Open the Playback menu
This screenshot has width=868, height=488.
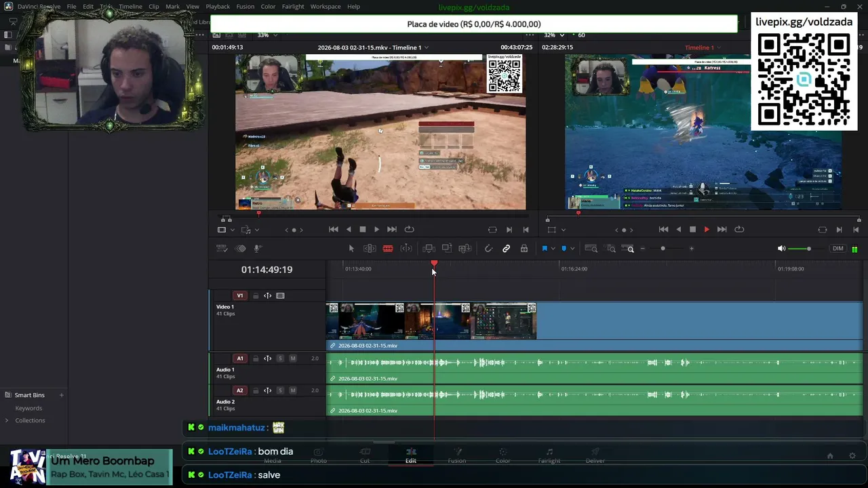[218, 7]
